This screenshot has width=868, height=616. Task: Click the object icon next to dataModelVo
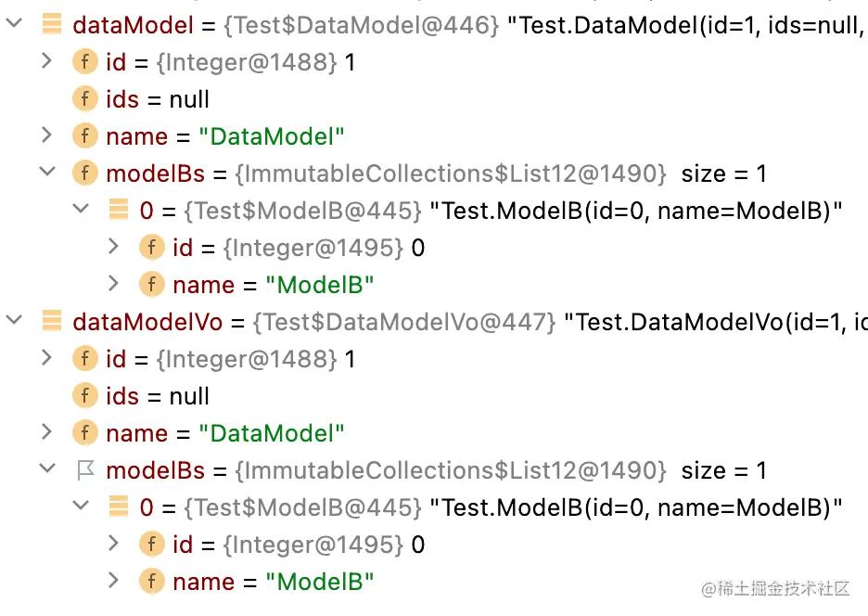(x=52, y=322)
